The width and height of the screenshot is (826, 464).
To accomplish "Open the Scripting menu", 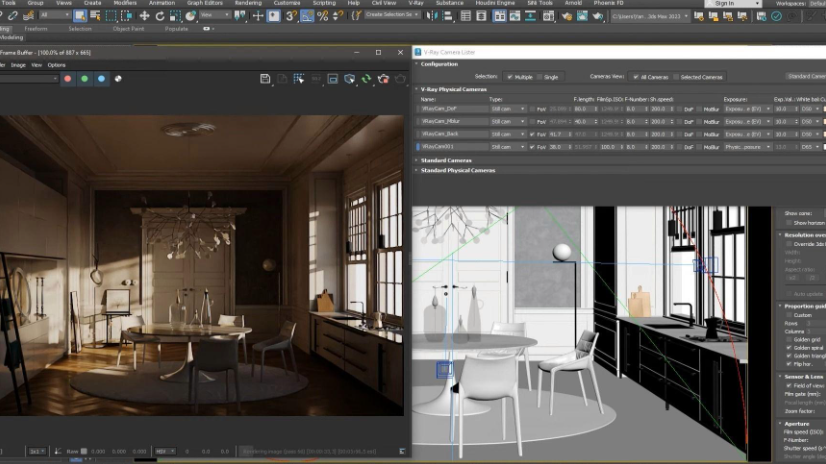I will point(324,3).
